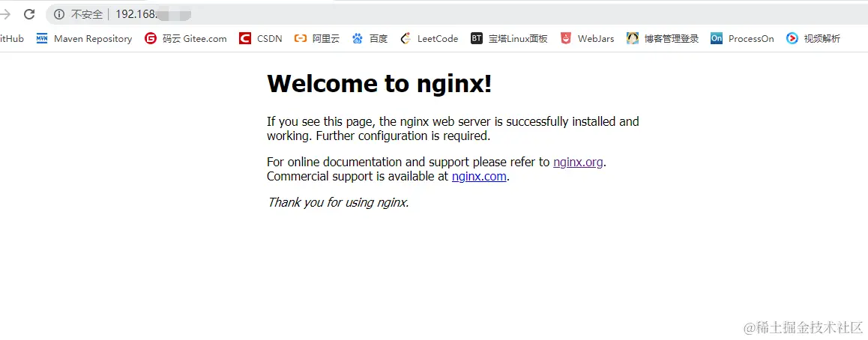Open the Maven Repository bookmark
The width and height of the screenshot is (868, 340).
(x=84, y=39)
